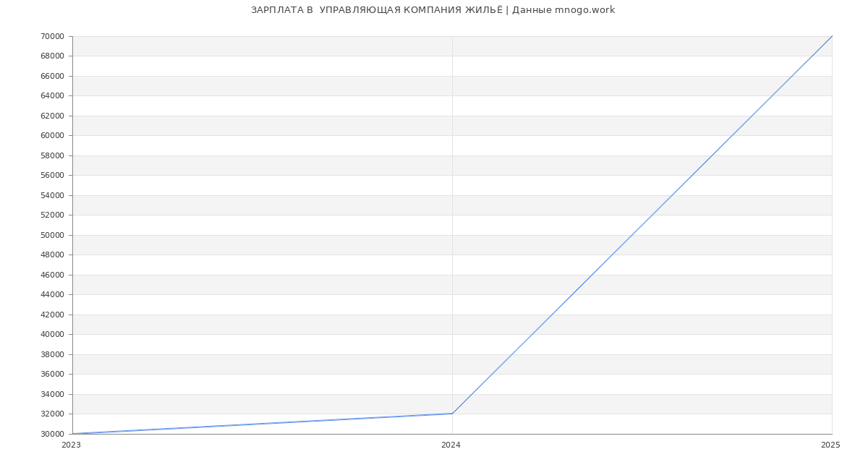Click the 46000 y-axis label
Viewport: 868px width, 470px height.
click(53, 275)
